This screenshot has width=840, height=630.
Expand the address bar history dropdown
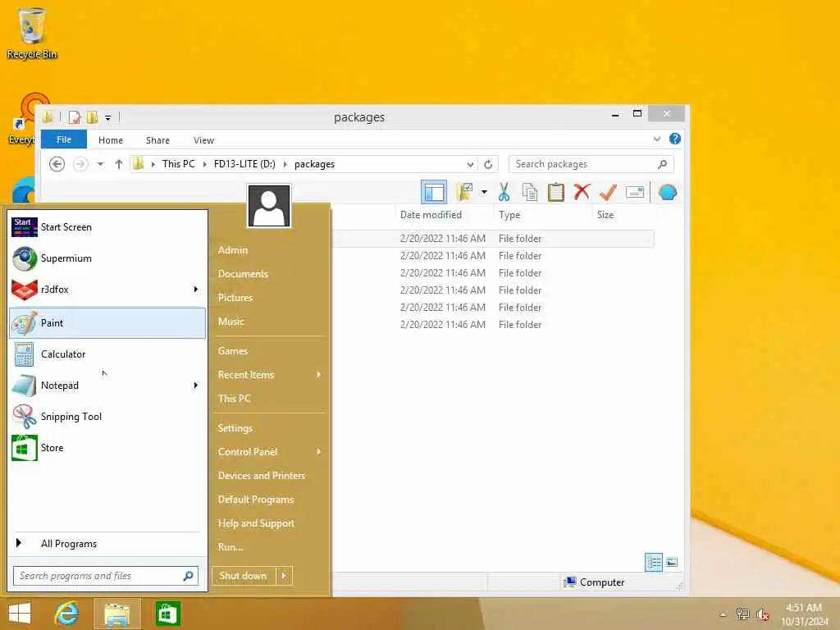(x=470, y=164)
